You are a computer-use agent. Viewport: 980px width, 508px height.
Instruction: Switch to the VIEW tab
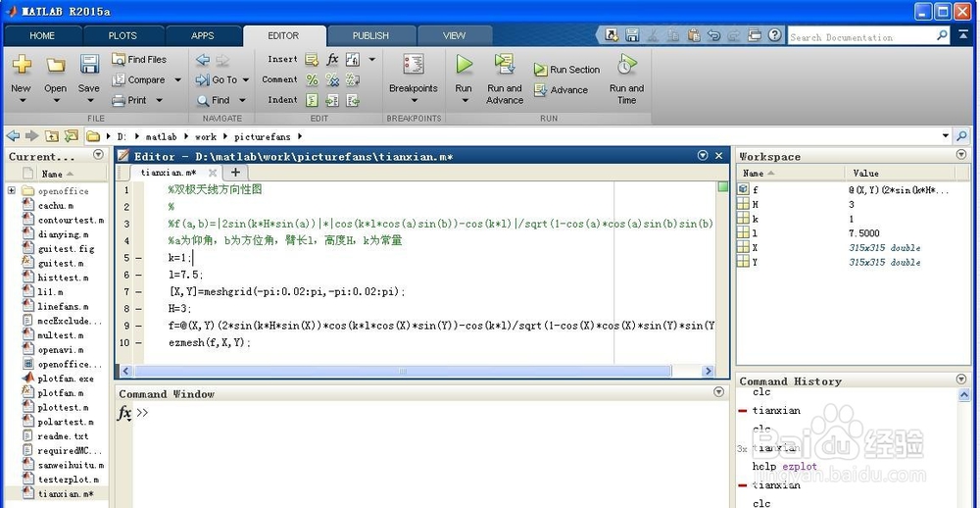[x=455, y=35]
